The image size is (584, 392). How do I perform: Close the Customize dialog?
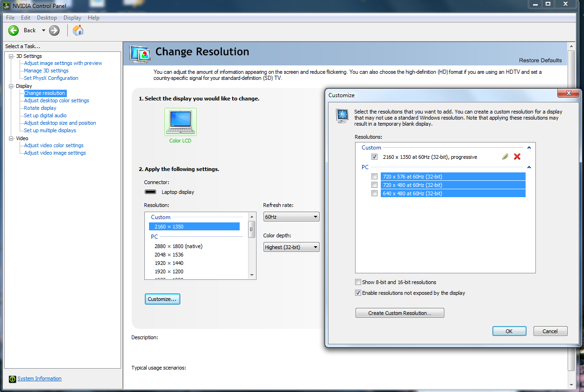569,93
